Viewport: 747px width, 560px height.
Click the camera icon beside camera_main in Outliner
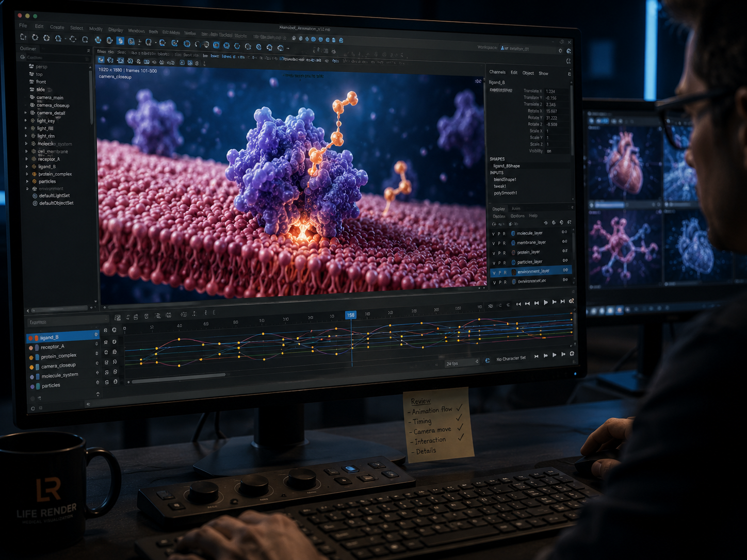click(x=32, y=97)
